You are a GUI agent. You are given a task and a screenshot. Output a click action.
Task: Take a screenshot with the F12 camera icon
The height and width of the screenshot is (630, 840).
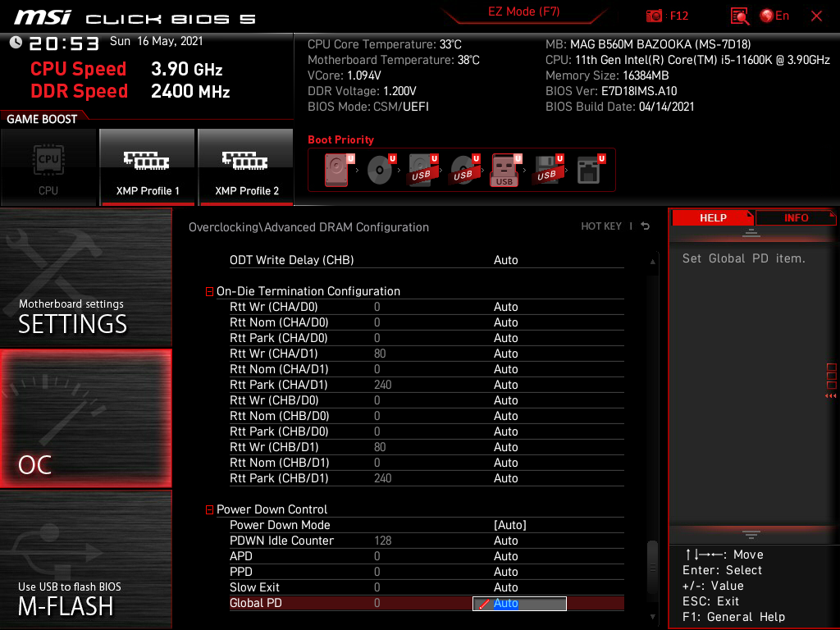654,16
